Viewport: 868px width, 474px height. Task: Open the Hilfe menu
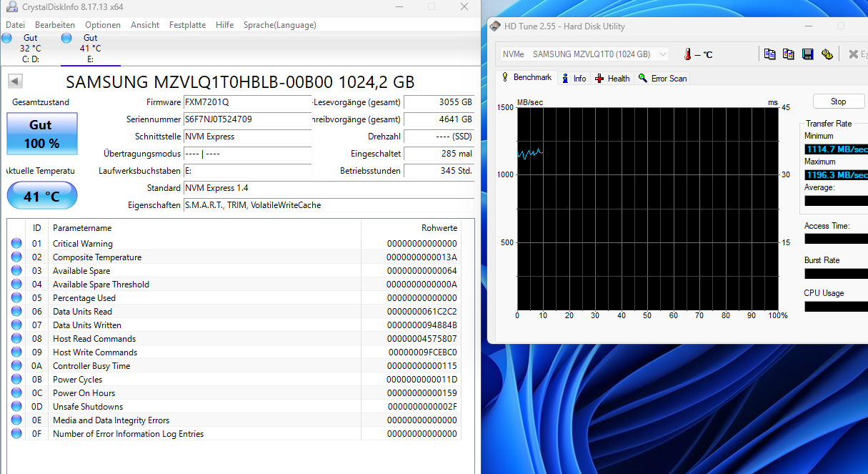[x=224, y=25]
